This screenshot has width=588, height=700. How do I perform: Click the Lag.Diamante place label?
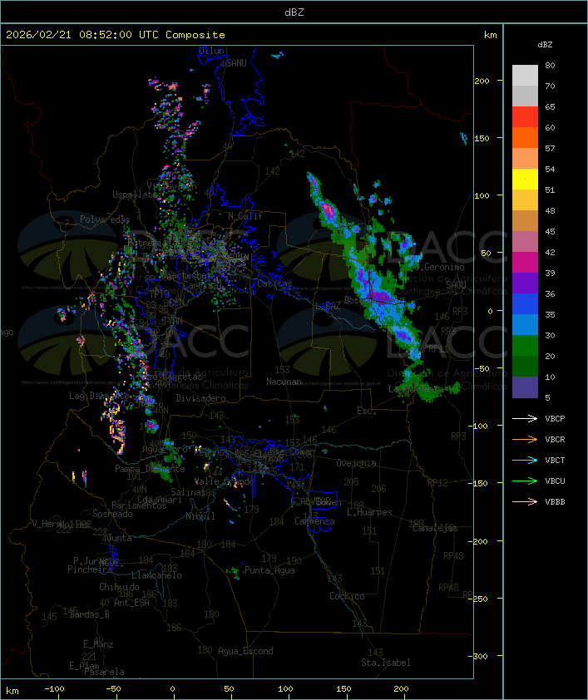coord(99,396)
